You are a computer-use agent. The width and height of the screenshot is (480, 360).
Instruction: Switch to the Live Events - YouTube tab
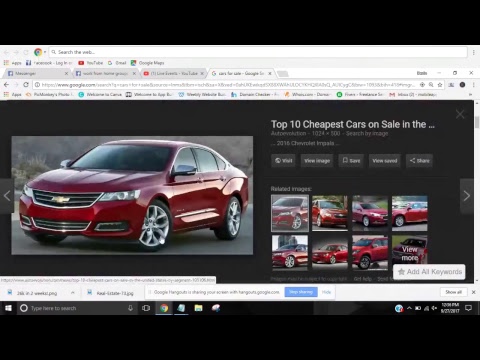[x=173, y=73]
